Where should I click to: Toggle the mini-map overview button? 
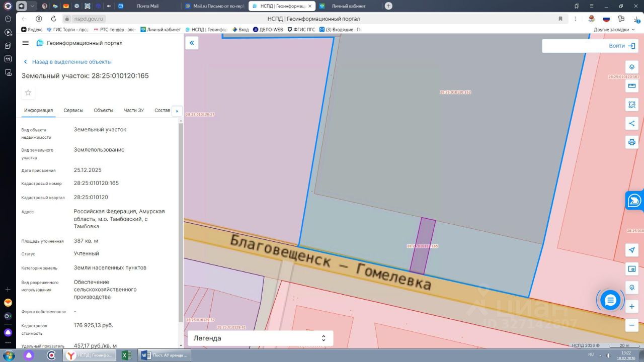(x=632, y=269)
